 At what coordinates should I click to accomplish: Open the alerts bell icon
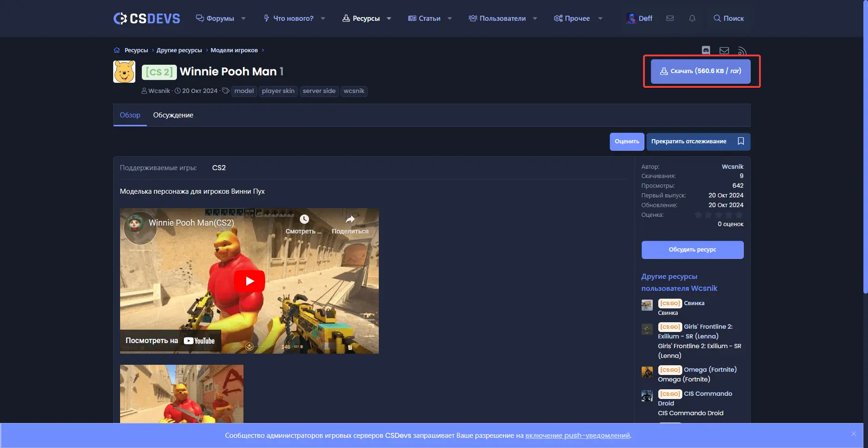[x=692, y=18]
